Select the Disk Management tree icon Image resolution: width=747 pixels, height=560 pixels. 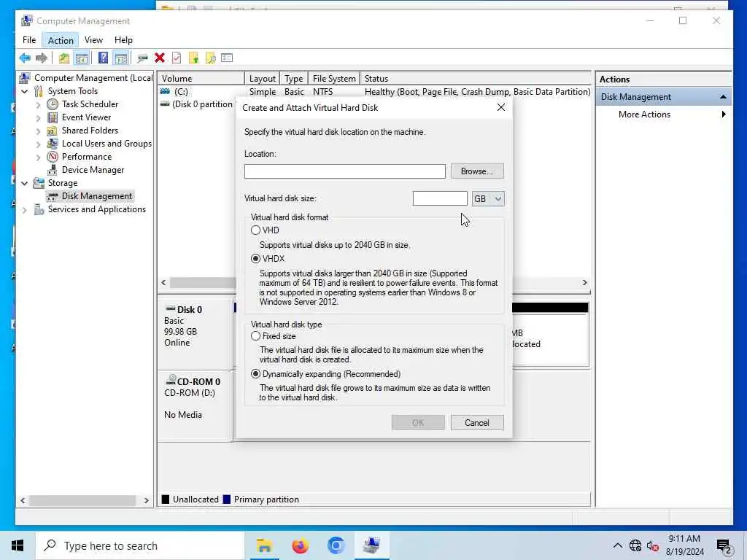(53, 196)
